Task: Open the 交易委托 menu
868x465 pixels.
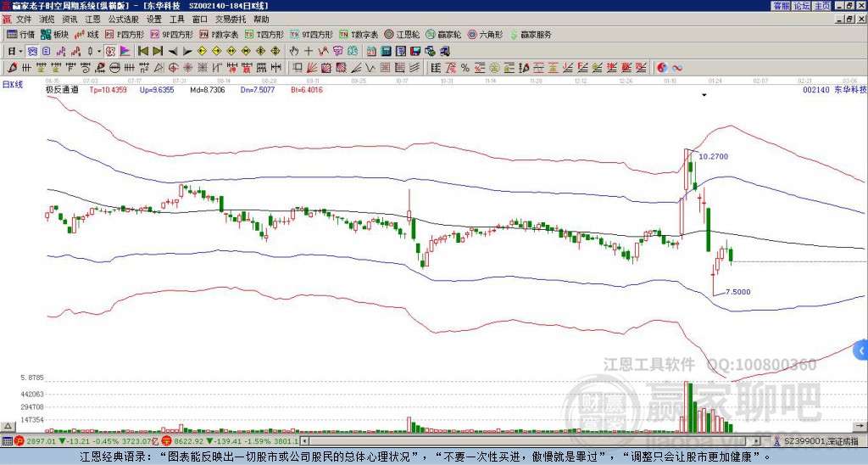Action: pos(231,20)
